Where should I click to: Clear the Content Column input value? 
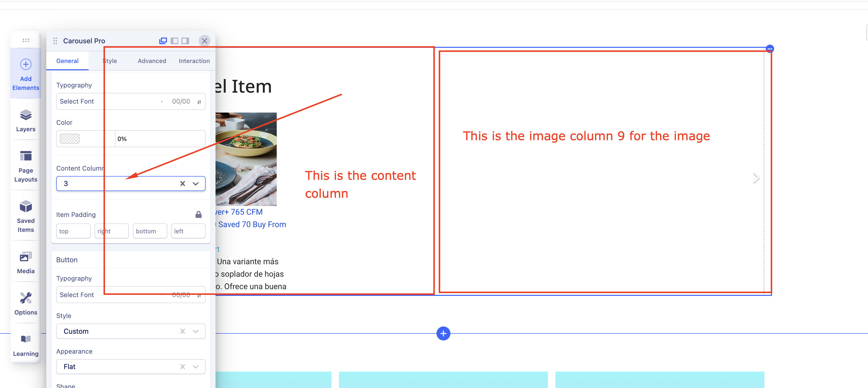pos(183,184)
